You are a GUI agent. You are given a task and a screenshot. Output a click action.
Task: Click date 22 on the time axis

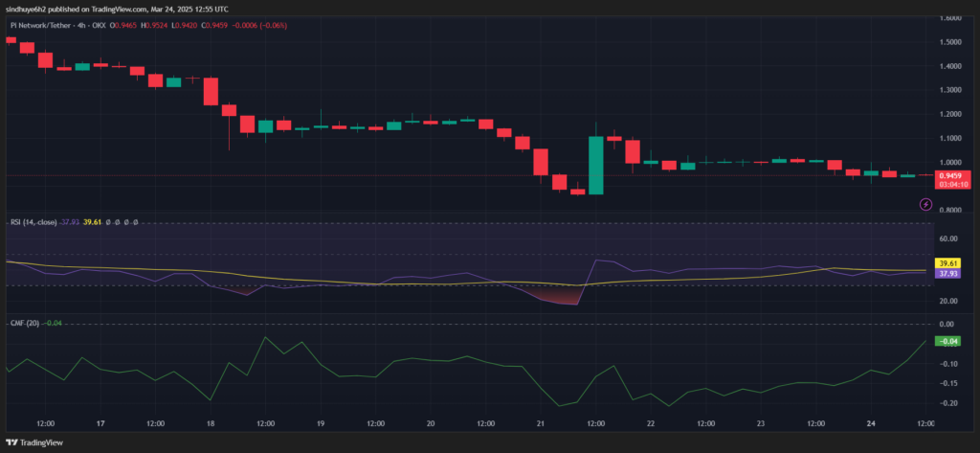tap(651, 423)
